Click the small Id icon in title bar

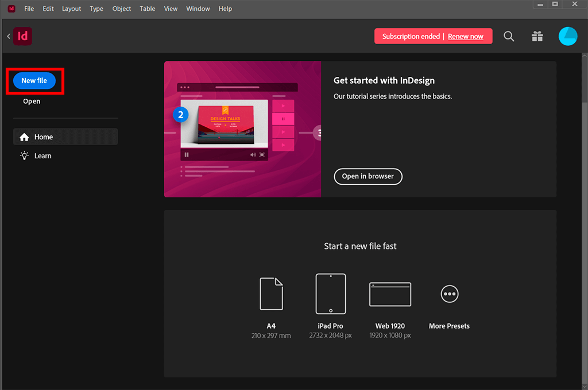(x=11, y=9)
